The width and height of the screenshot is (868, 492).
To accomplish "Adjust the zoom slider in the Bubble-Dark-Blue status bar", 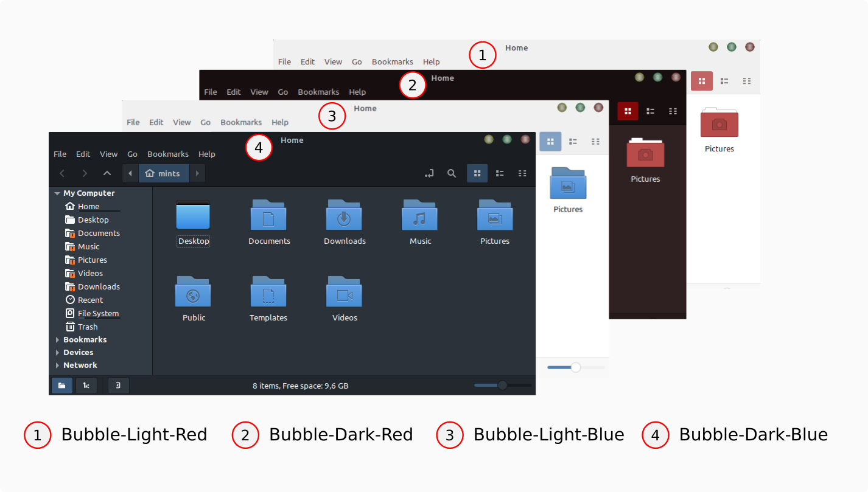I will coord(503,385).
